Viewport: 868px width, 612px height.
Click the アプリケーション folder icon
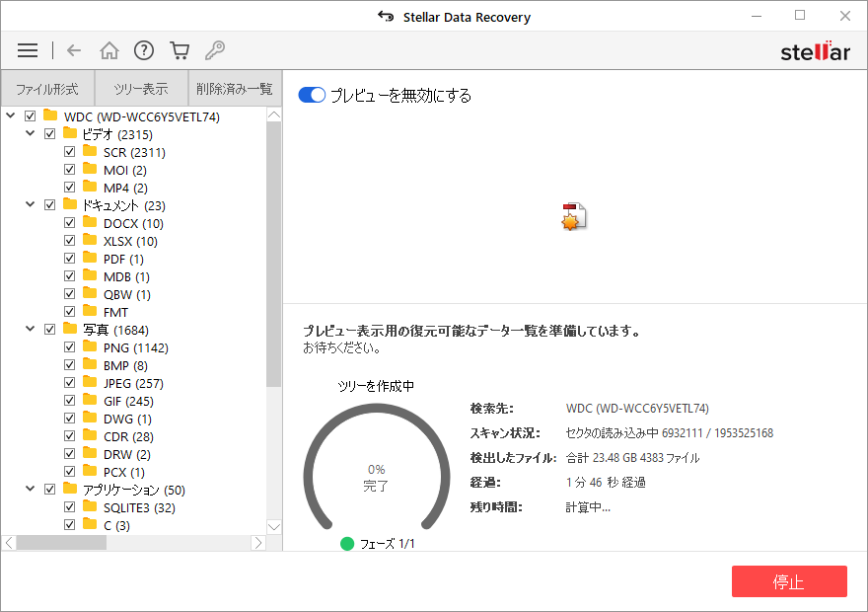[70, 489]
